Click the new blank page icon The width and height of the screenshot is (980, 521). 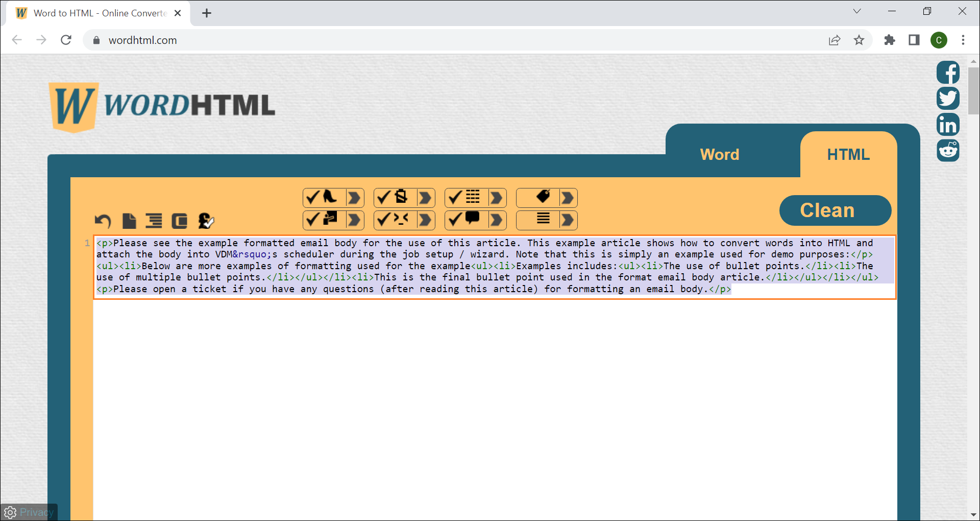pyautogui.click(x=129, y=221)
